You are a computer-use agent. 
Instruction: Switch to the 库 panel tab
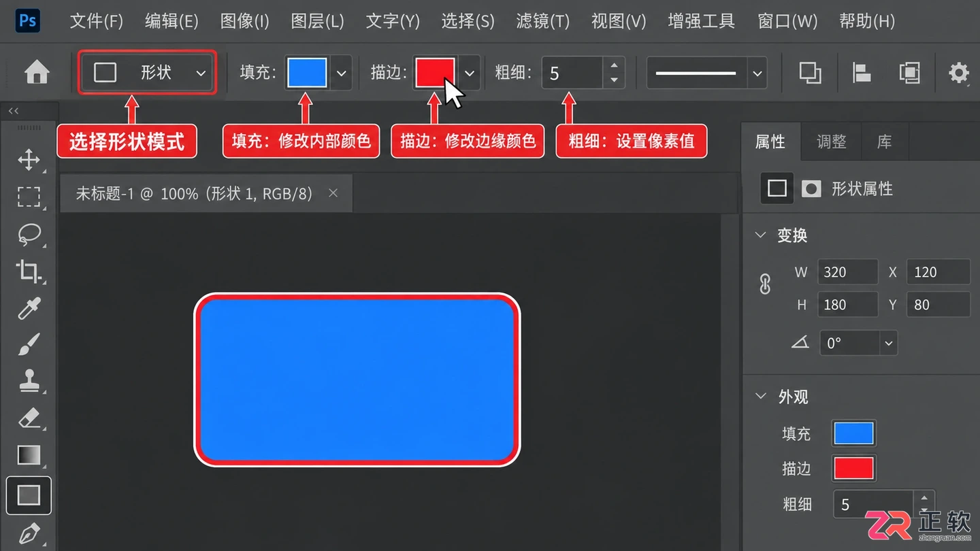[884, 141]
